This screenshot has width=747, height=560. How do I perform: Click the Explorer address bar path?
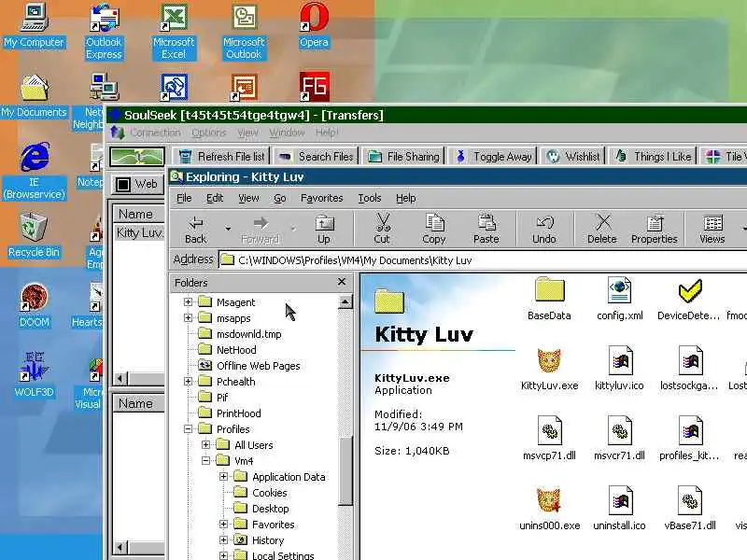click(355, 260)
